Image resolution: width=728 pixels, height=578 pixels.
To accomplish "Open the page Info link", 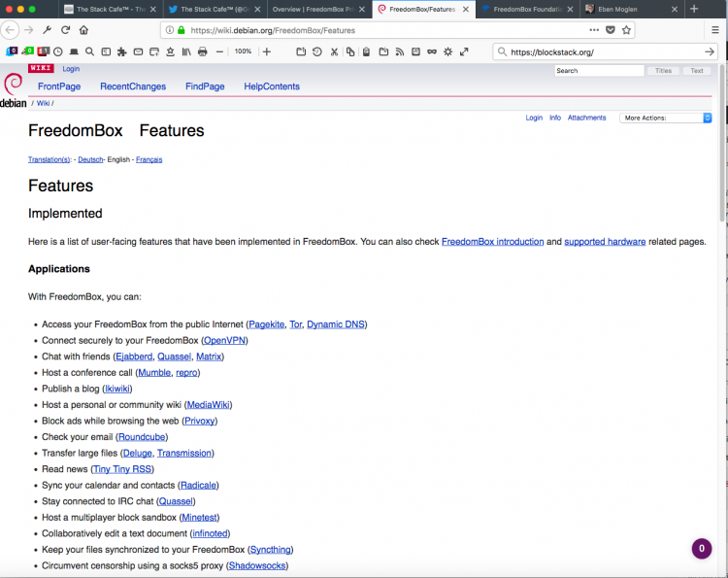I will 555,118.
